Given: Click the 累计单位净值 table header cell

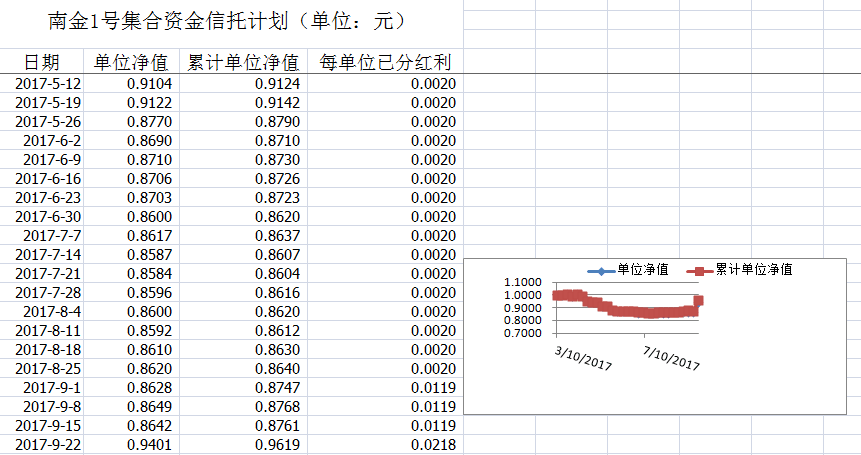Looking at the screenshot, I should pyautogui.click(x=243, y=62).
